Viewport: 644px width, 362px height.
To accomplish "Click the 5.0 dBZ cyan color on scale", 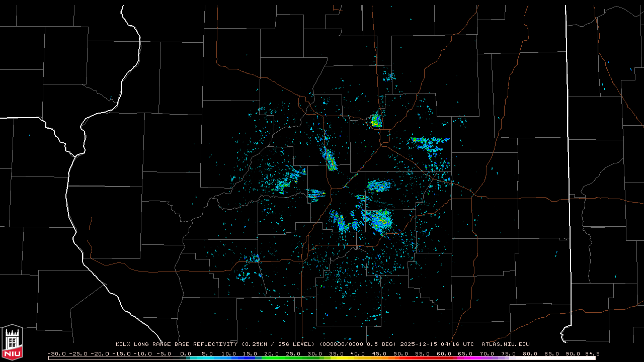I will tap(207, 358).
